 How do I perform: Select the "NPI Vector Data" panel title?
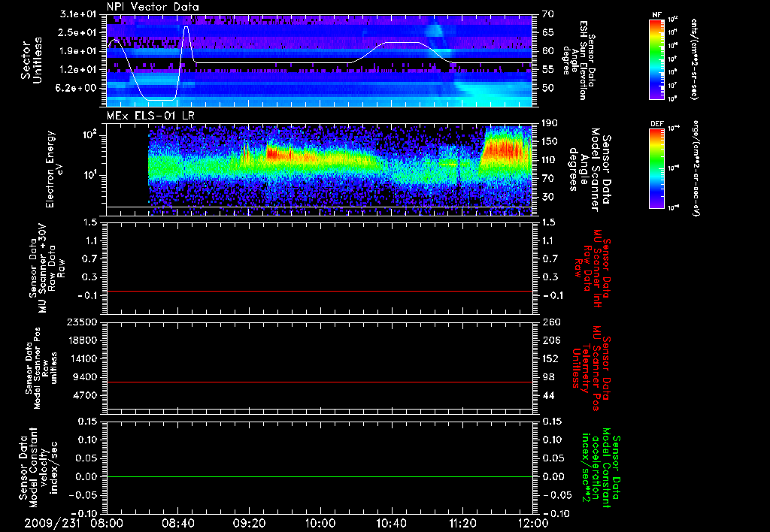point(153,7)
